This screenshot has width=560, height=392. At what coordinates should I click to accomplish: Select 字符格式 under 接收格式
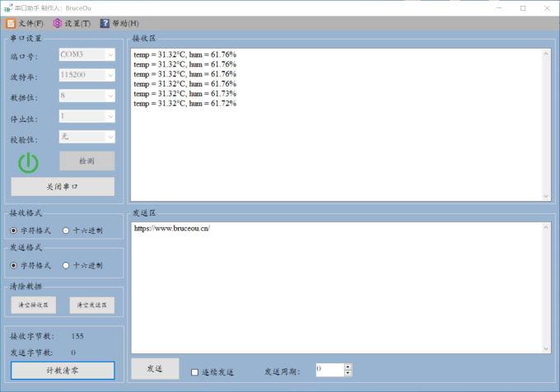(14, 231)
